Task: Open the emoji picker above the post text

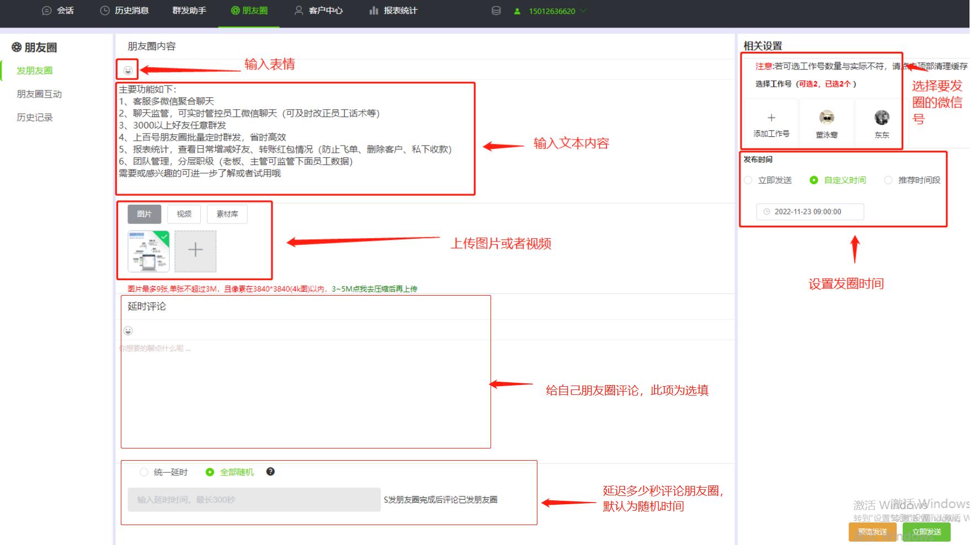Action: [x=128, y=70]
